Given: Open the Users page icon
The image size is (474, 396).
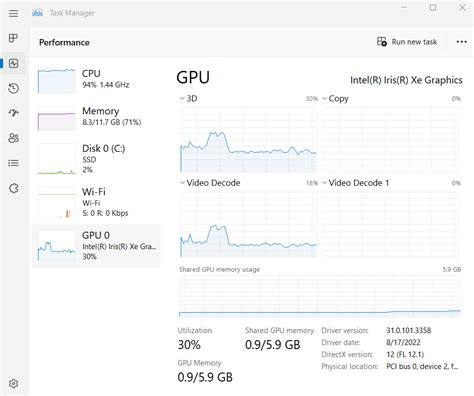Looking at the screenshot, I should [13, 138].
